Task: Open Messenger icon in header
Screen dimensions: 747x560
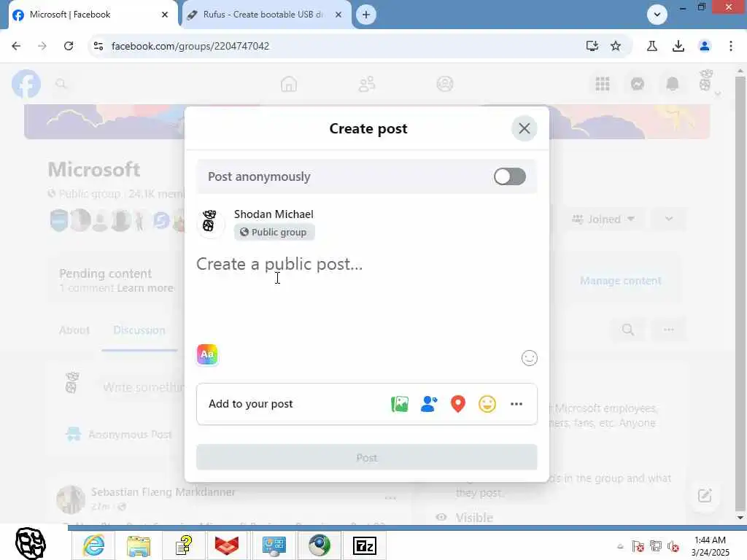Action: (x=638, y=84)
